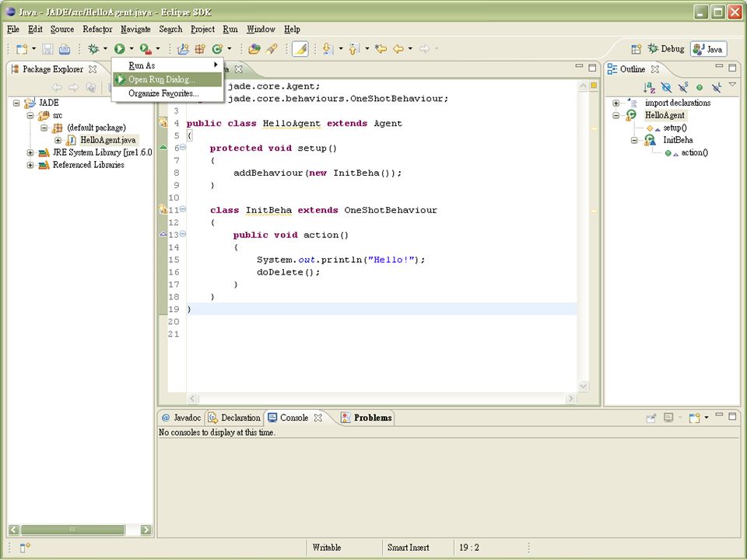Open the Refactor menu
The width and height of the screenshot is (747, 560).
click(97, 29)
